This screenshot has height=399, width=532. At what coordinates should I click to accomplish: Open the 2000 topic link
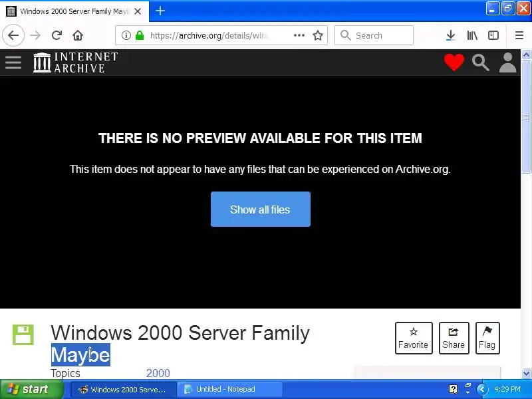158,373
